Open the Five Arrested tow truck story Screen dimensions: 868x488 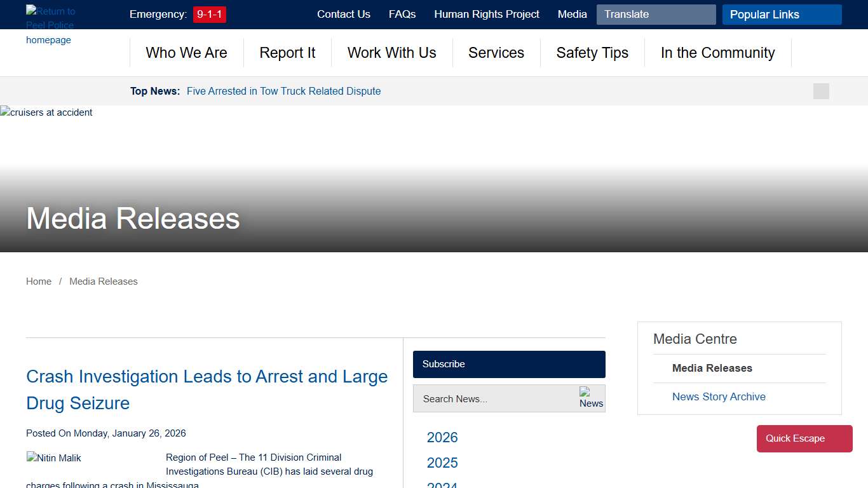pyautogui.click(x=283, y=91)
